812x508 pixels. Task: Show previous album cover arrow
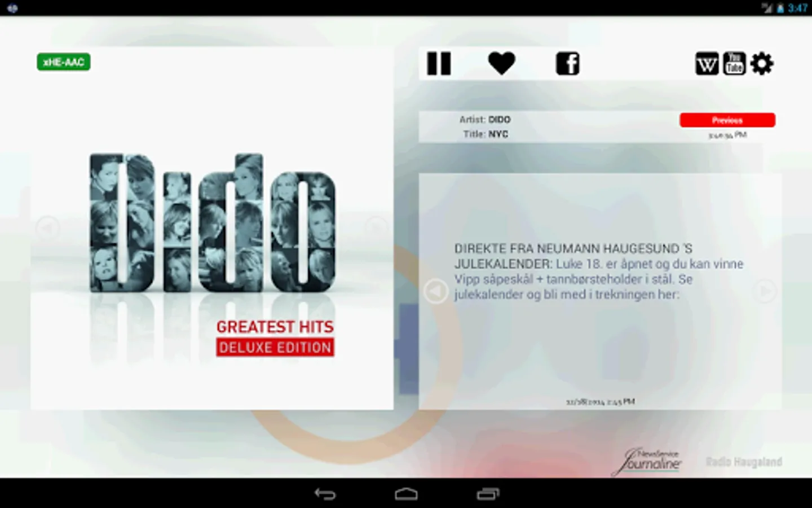click(47, 229)
